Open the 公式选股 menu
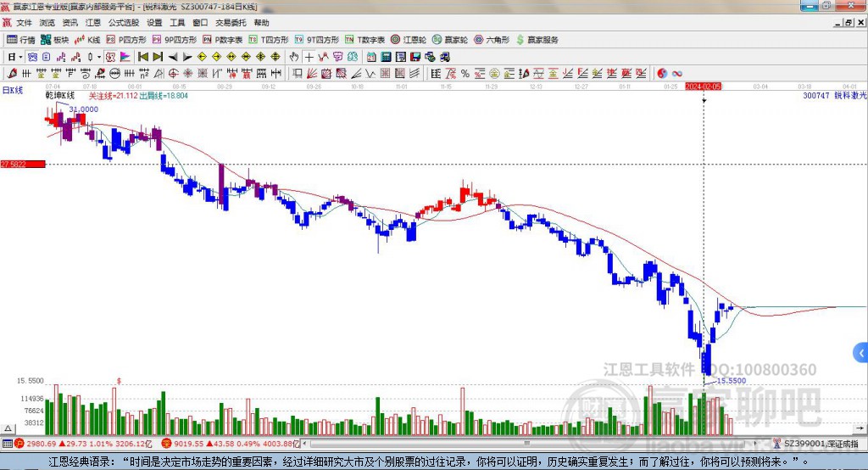 click(x=124, y=23)
